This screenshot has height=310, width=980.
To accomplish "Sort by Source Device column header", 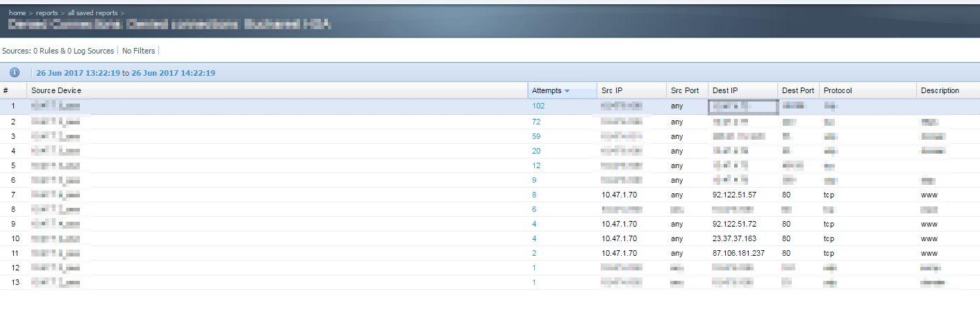I will (x=56, y=91).
